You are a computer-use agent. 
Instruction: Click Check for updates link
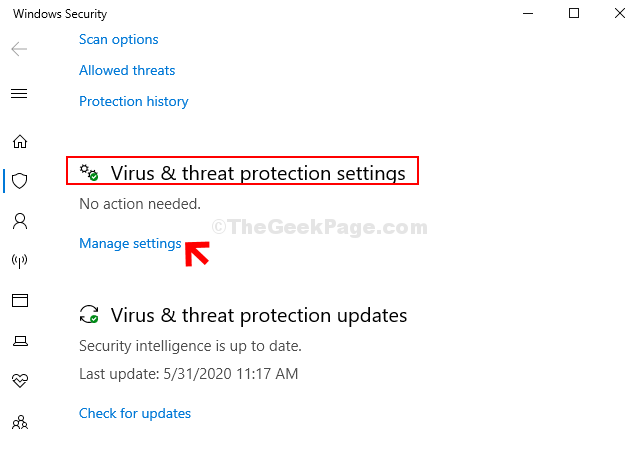click(135, 413)
